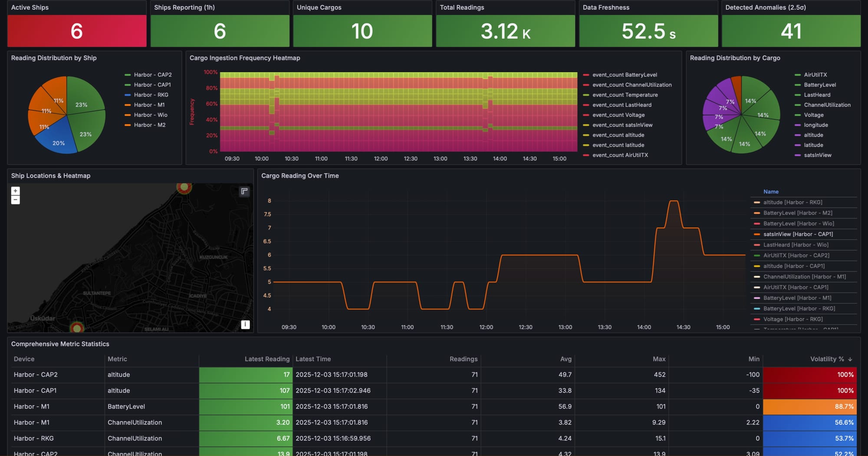Toggle event_count Temperature in heatmap legend
Viewport: 868px width, 456px height.
625,95
